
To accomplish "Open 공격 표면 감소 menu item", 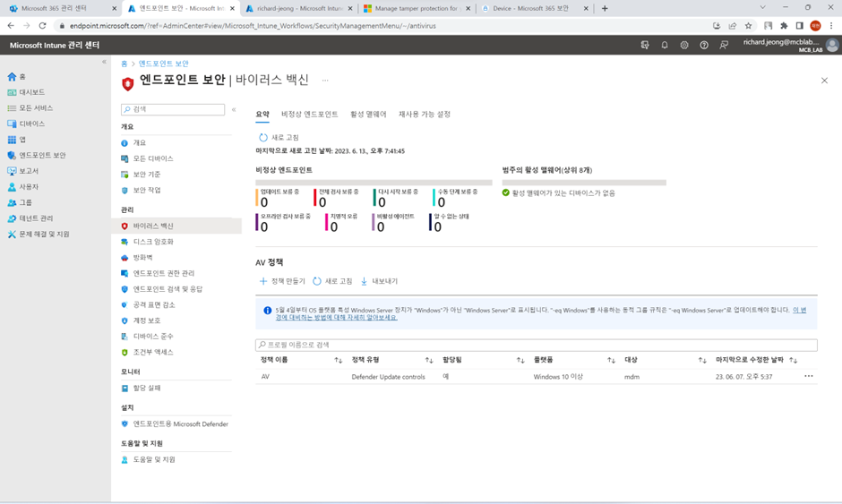I will click(x=148, y=305).
